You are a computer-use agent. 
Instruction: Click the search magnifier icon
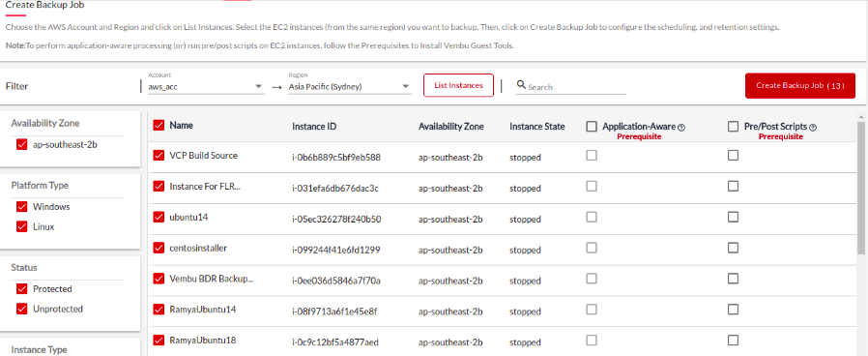[521, 85]
